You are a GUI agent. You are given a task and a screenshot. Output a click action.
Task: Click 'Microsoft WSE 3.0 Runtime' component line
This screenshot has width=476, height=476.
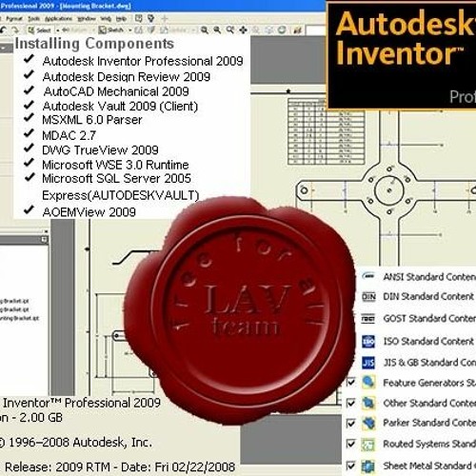tap(115, 165)
